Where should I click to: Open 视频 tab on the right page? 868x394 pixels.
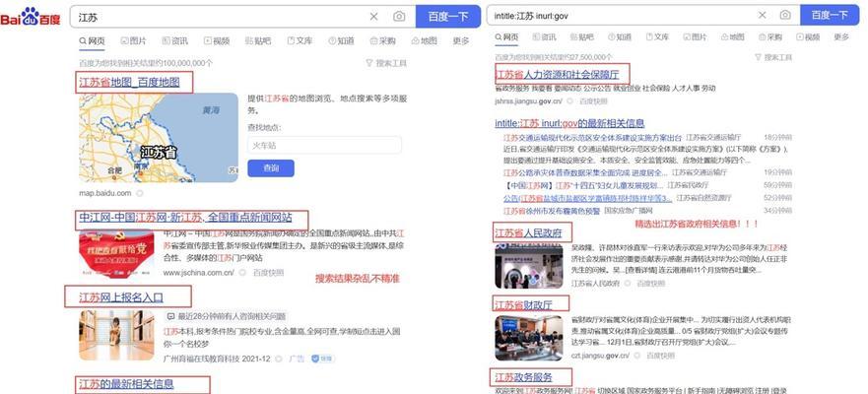[x=808, y=37]
